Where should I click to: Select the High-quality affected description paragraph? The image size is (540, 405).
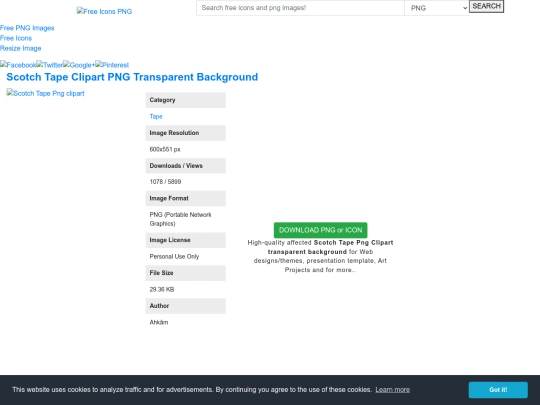pyautogui.click(x=320, y=256)
